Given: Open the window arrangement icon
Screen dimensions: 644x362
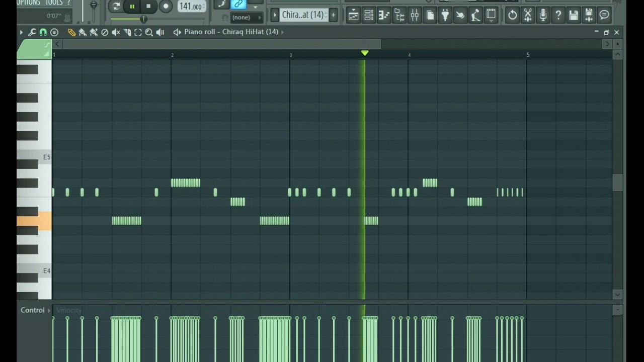Looking at the screenshot, I should click(x=492, y=15).
